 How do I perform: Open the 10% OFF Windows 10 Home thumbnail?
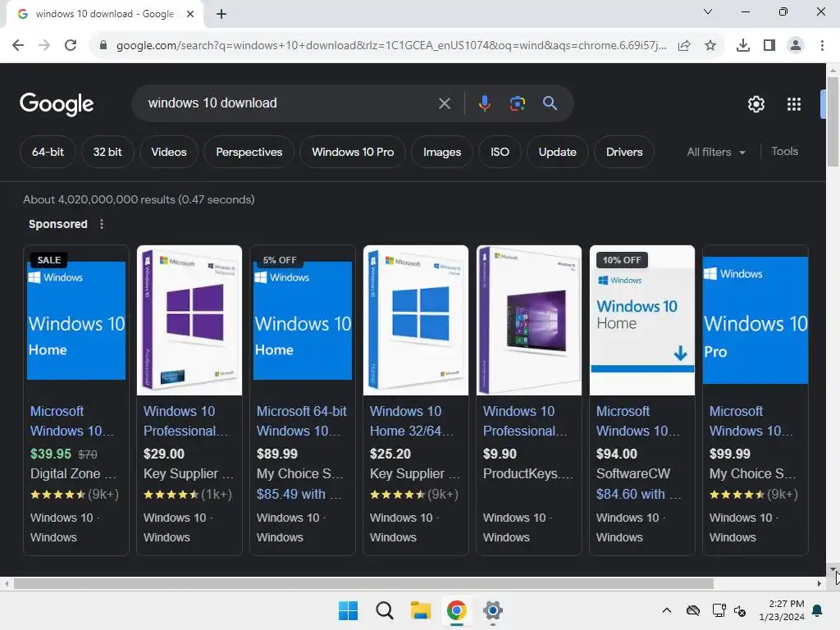coord(641,320)
